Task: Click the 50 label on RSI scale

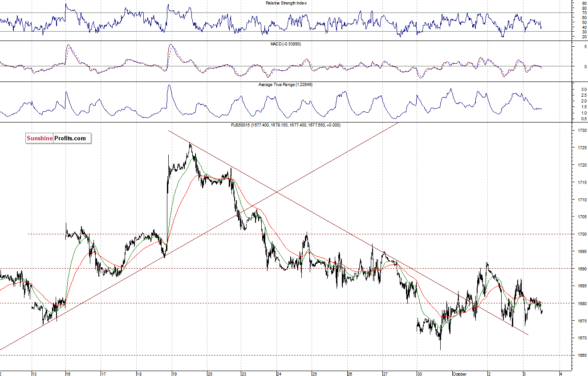Action: pyautogui.click(x=584, y=22)
